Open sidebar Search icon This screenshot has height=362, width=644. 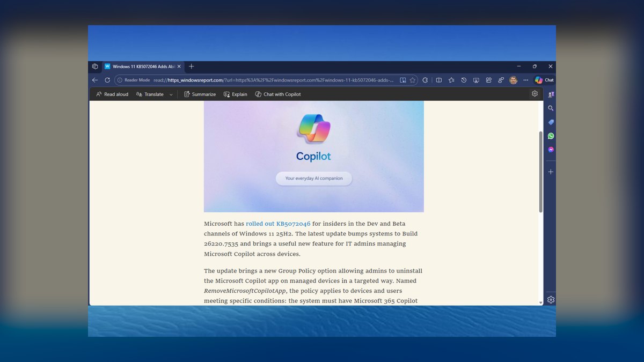pos(551,108)
